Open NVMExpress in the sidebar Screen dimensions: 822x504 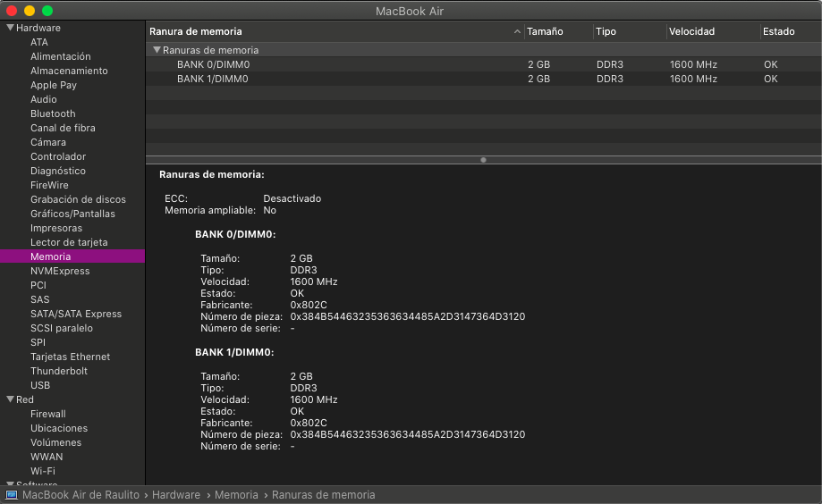click(x=60, y=271)
